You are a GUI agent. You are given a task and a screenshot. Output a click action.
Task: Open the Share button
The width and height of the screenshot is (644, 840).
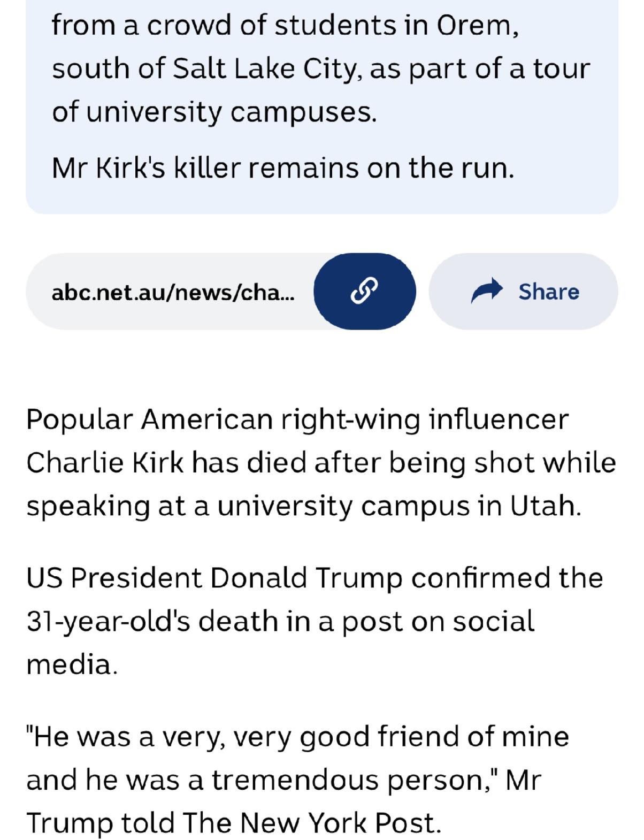click(x=524, y=292)
